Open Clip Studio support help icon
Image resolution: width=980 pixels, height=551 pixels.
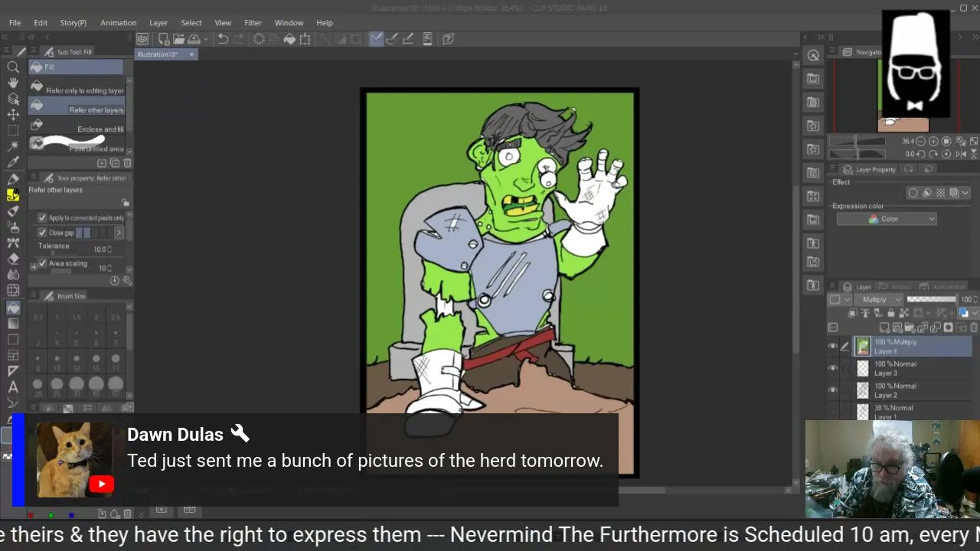pos(448,39)
